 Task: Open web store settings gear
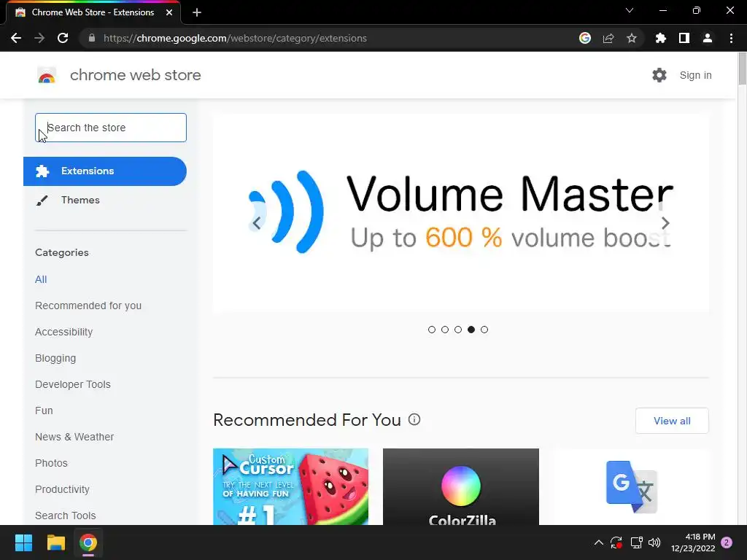(659, 75)
